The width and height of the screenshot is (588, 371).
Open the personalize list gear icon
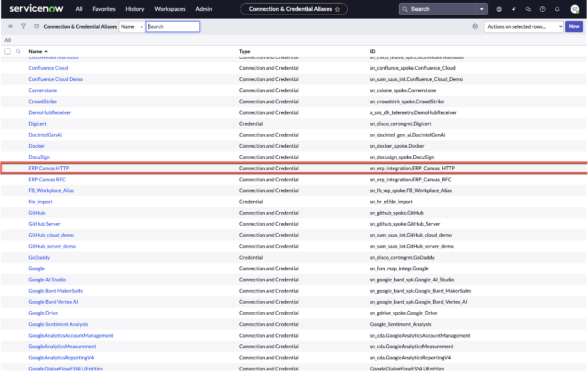(x=475, y=27)
